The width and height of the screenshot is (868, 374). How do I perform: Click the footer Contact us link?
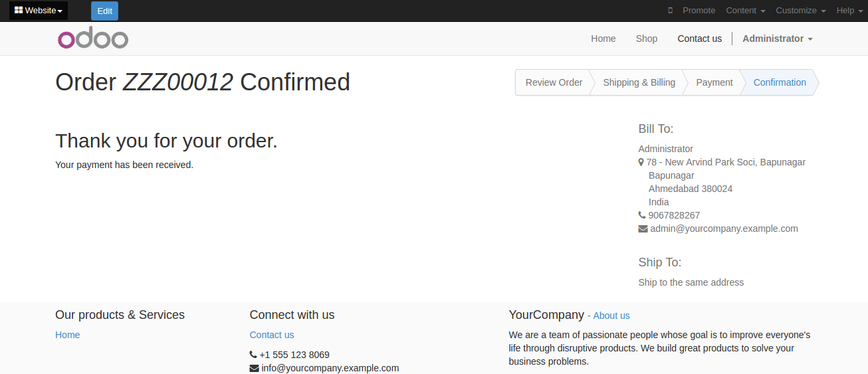click(x=272, y=335)
